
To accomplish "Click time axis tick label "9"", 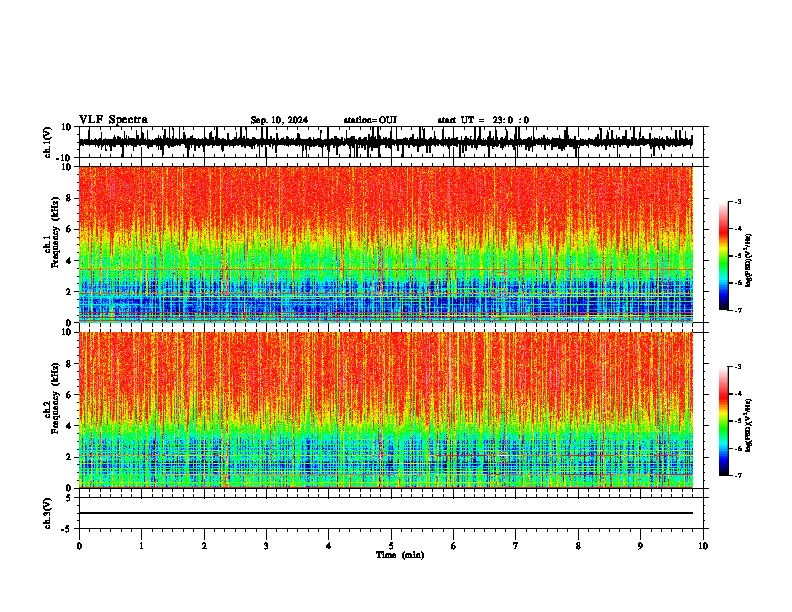I will (x=640, y=546).
